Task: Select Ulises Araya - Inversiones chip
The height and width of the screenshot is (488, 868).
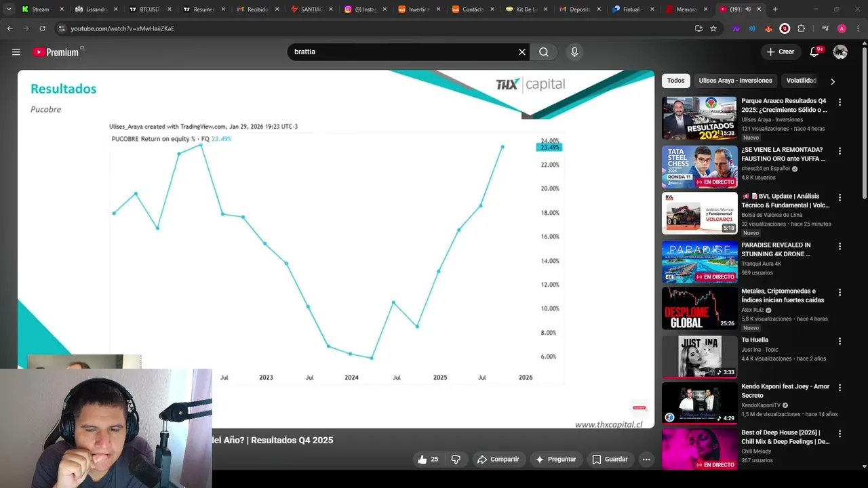Action: coord(735,81)
